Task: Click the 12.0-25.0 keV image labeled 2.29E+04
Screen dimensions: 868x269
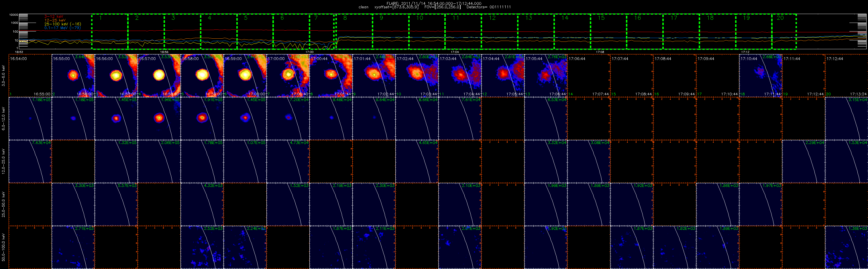Action: (x=804, y=161)
